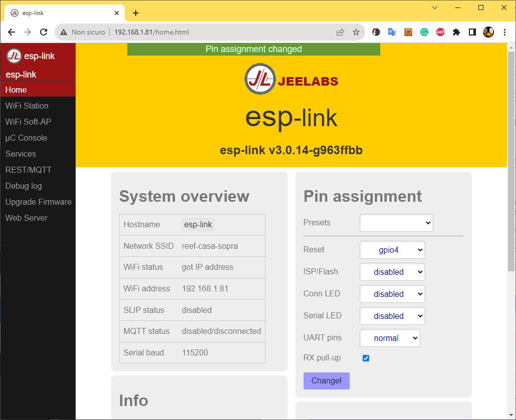Change the Conn LED pin selection
Screen dimensions: 516x420
click(x=392, y=294)
